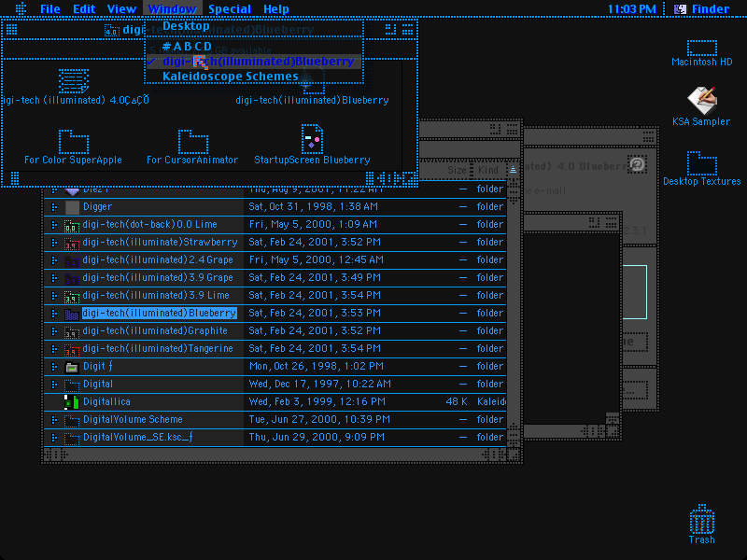Click the digi-tech(illuminated)2.4 Grape folder icon
Screen dimensions: 747x560
click(72, 260)
